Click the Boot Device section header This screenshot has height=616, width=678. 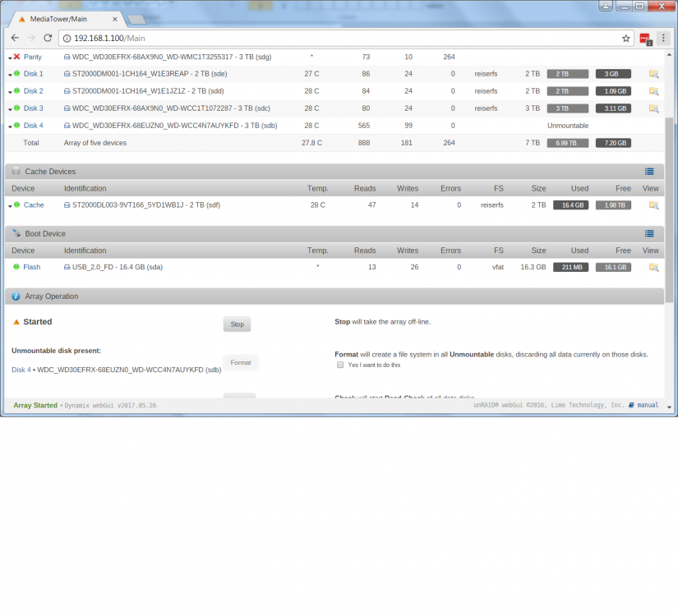334,234
